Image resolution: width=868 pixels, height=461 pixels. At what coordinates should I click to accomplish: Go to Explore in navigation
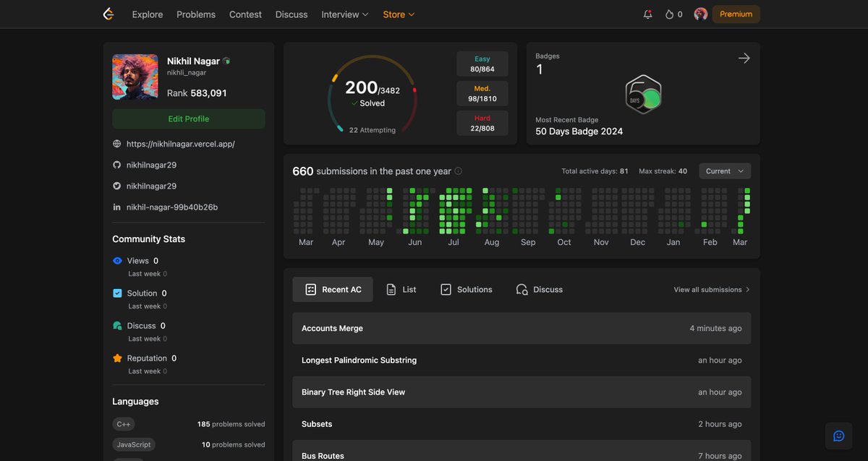[x=148, y=14]
